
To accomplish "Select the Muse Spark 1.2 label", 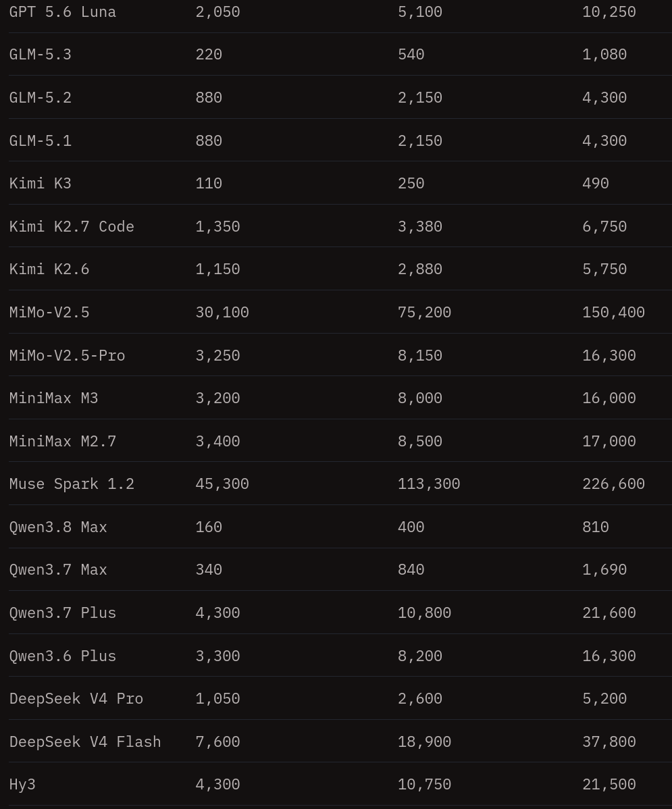I will click(72, 484).
